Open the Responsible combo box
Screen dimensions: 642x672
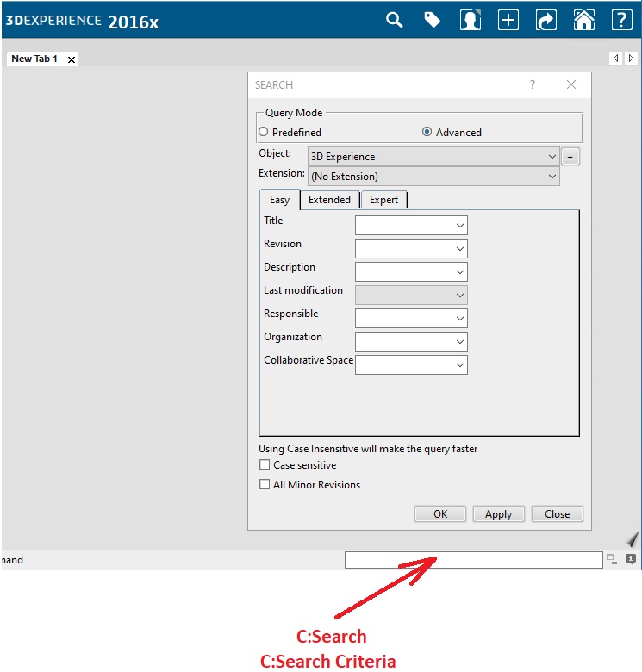point(411,319)
